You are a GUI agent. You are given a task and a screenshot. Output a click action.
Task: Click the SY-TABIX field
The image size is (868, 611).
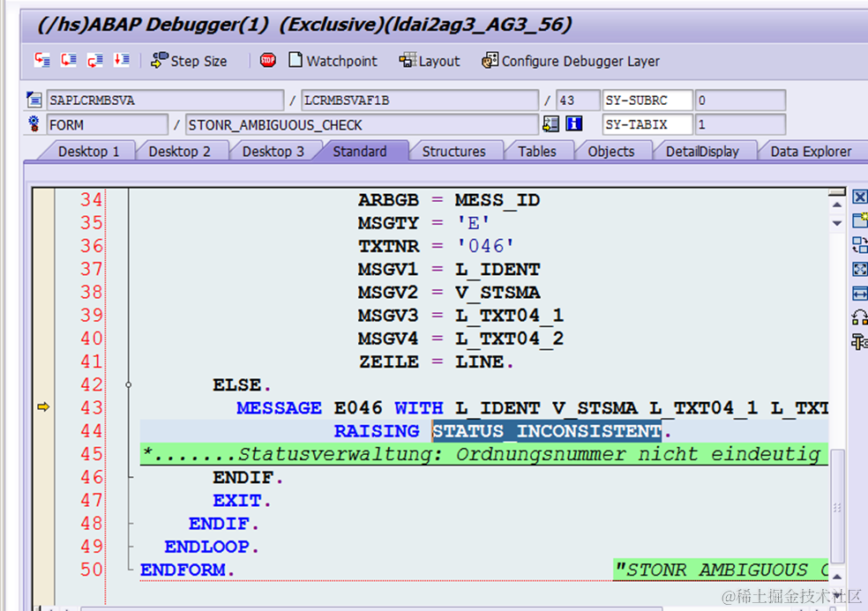(647, 124)
